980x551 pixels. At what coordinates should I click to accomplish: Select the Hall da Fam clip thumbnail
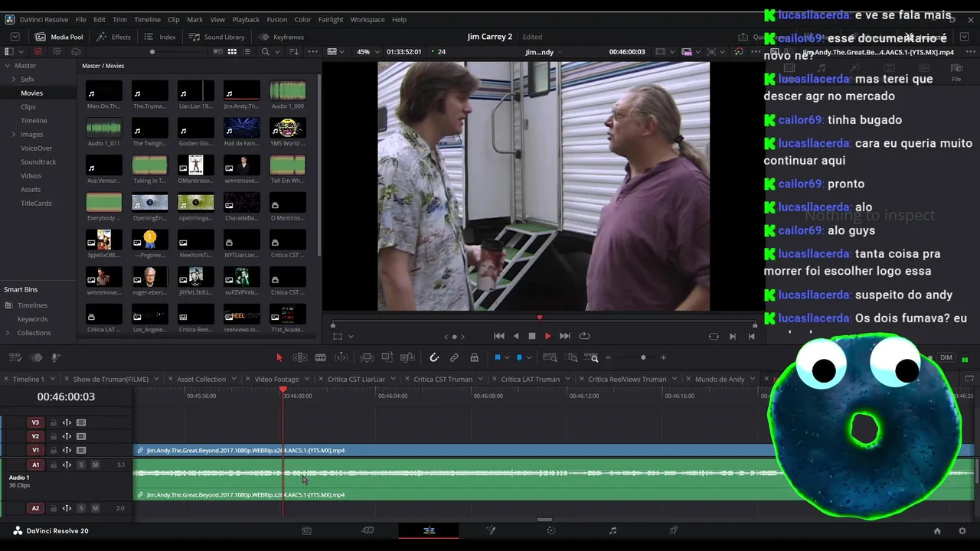click(242, 127)
